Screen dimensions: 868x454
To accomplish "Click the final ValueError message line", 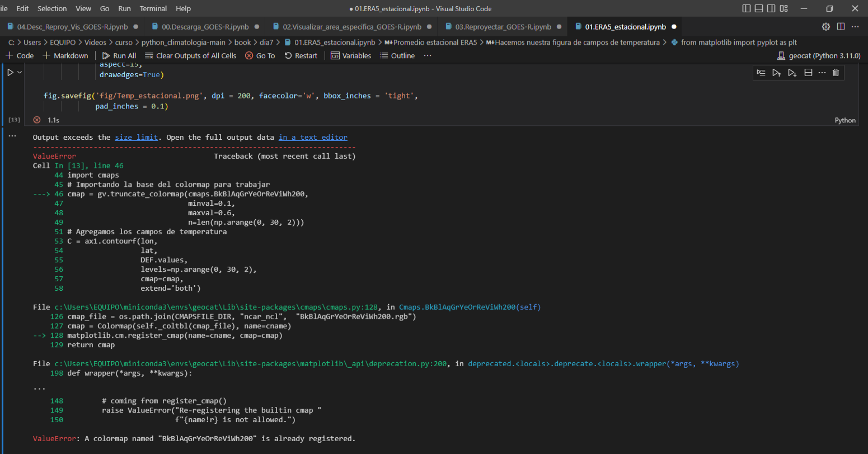I will coord(194,438).
